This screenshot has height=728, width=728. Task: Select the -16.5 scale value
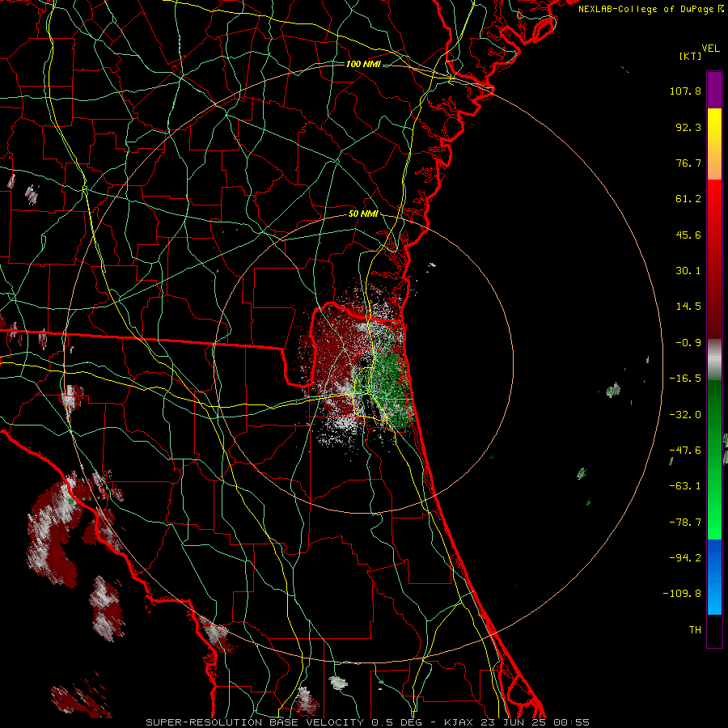pyautogui.click(x=685, y=379)
